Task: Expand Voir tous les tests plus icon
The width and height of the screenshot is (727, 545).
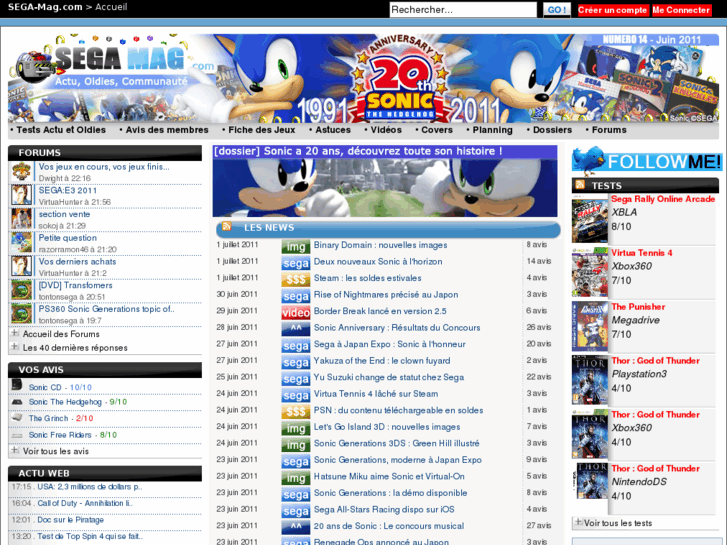Action: pyautogui.click(x=578, y=522)
